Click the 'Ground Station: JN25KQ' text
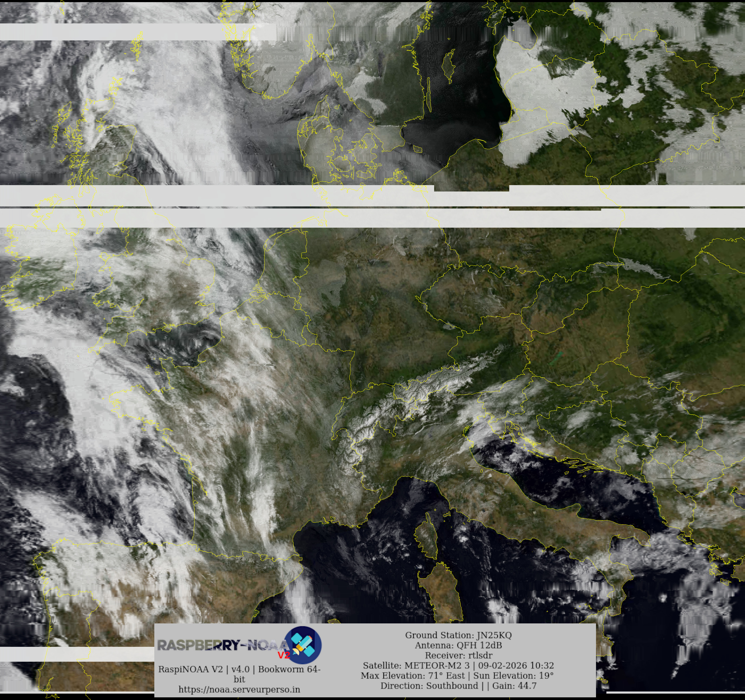The height and width of the screenshot is (700, 745). tap(458, 635)
